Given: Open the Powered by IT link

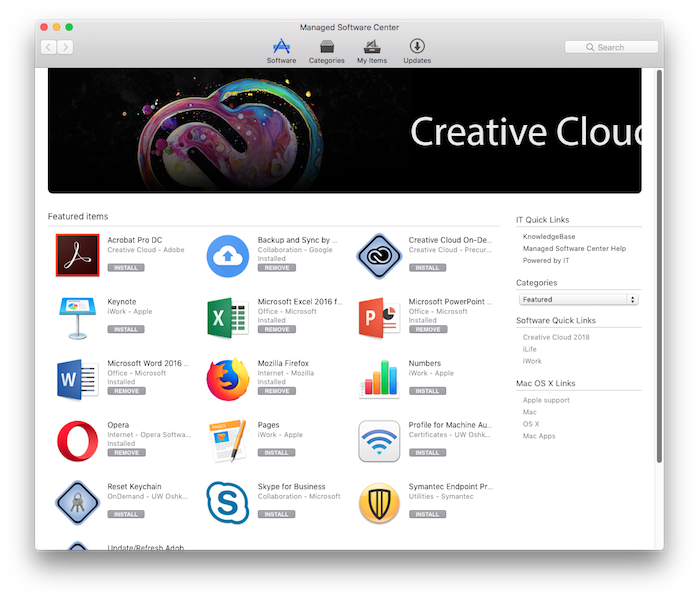Looking at the screenshot, I should (546, 261).
